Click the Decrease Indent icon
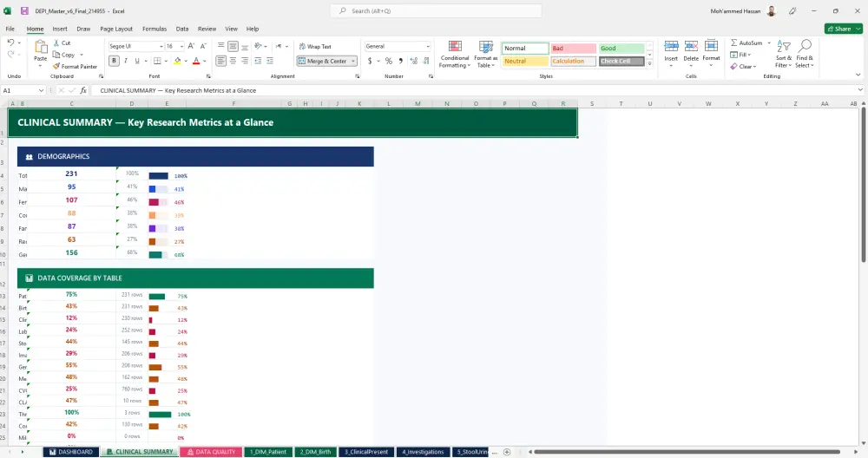Image resolution: width=868 pixels, height=458 pixels. click(x=258, y=61)
